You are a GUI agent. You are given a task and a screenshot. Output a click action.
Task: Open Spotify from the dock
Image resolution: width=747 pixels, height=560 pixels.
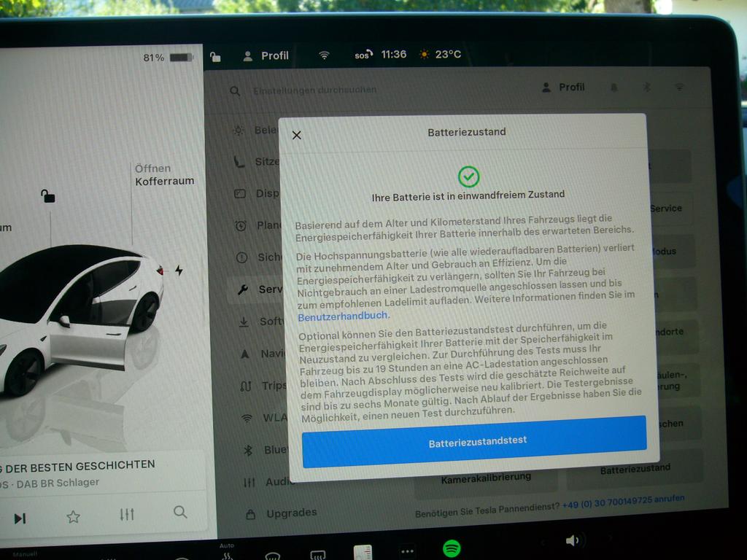[452, 548]
